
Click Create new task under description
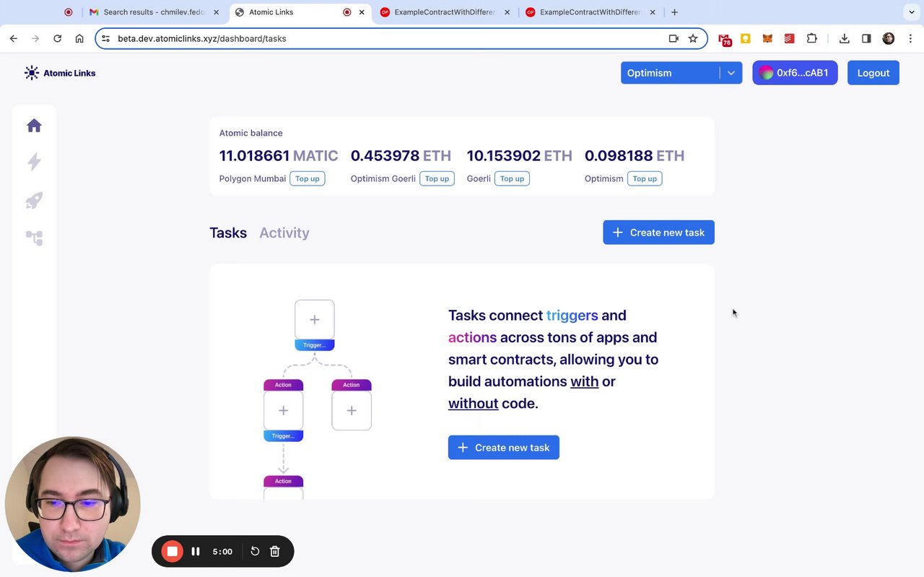point(504,448)
